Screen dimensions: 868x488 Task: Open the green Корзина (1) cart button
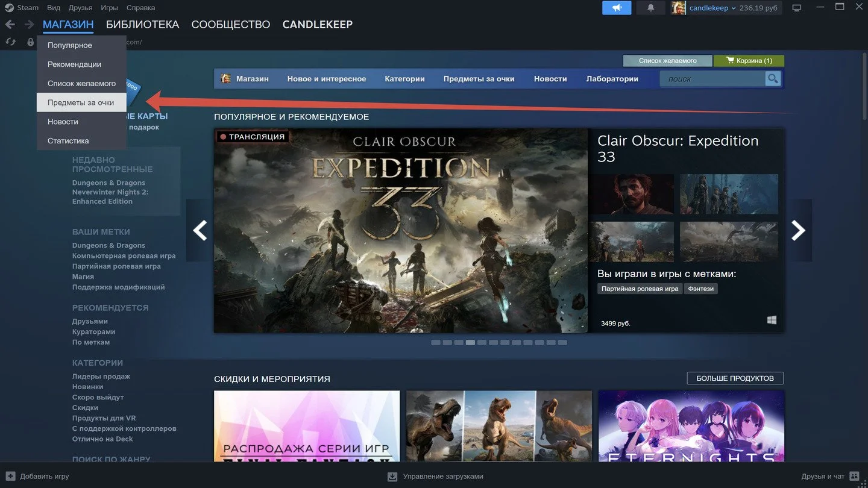click(x=749, y=61)
